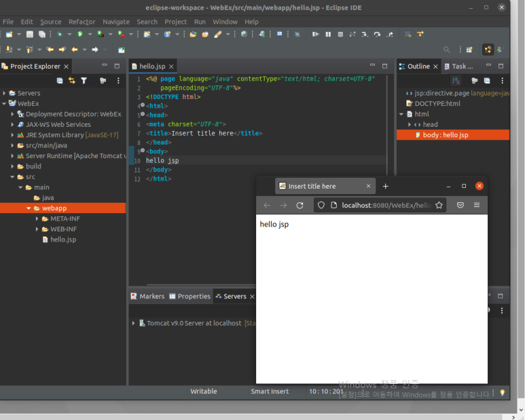The width and height of the screenshot is (525, 420).
Task: Expand the JRE System Library node
Action: (12, 135)
